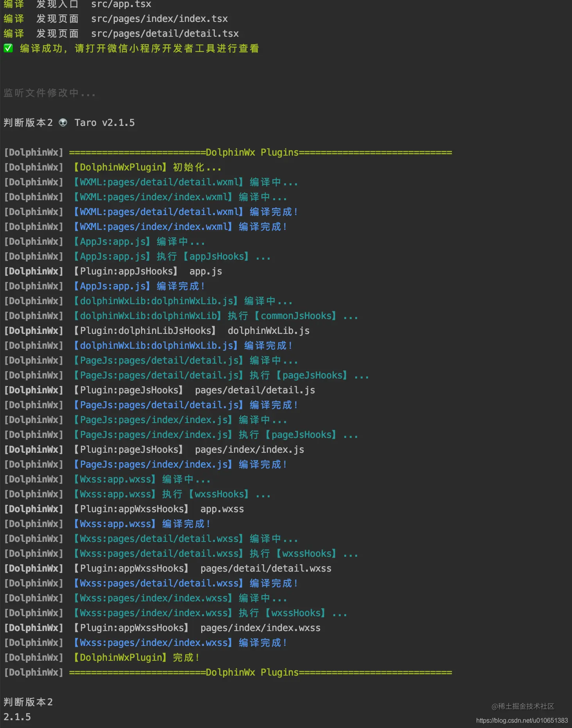The image size is (572, 728).
Task: Click the alien emoji before Taro v2.1.5
Action: pyautogui.click(x=63, y=123)
